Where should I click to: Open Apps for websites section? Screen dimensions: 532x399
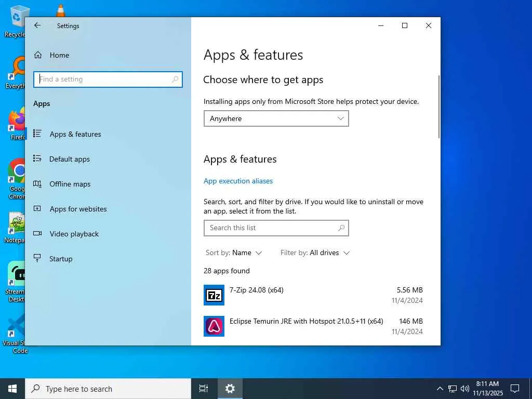[x=108, y=209]
